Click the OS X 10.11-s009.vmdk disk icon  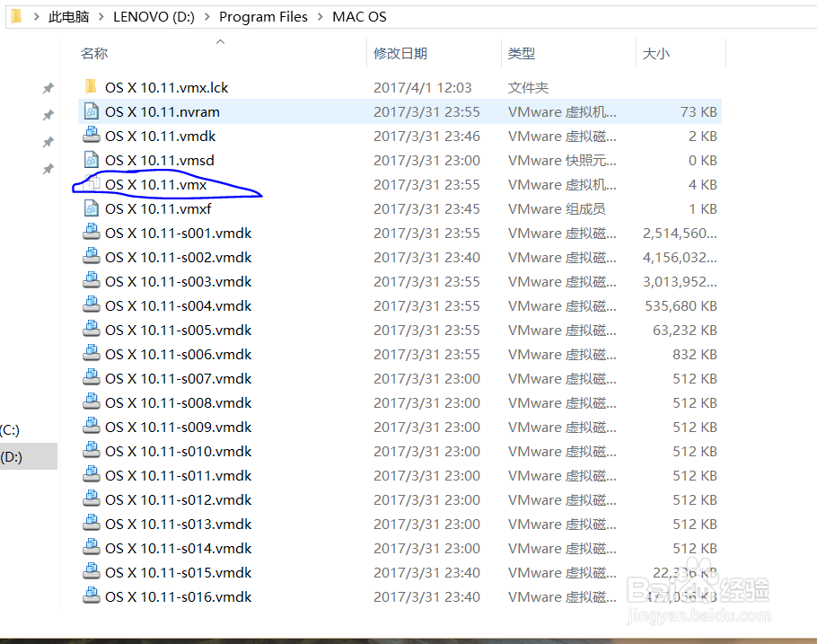[x=92, y=426]
